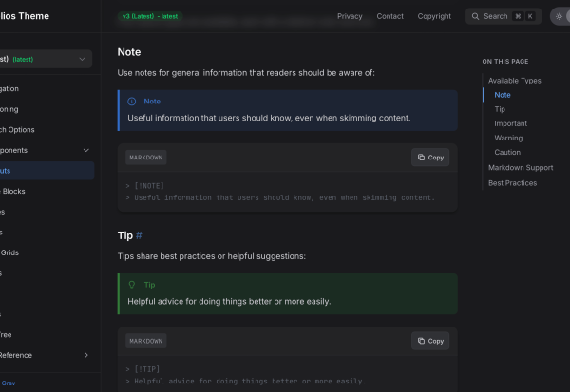Click the v3 (Latest) version badge
Image resolution: width=570 pixels, height=392 pixels.
(150, 16)
